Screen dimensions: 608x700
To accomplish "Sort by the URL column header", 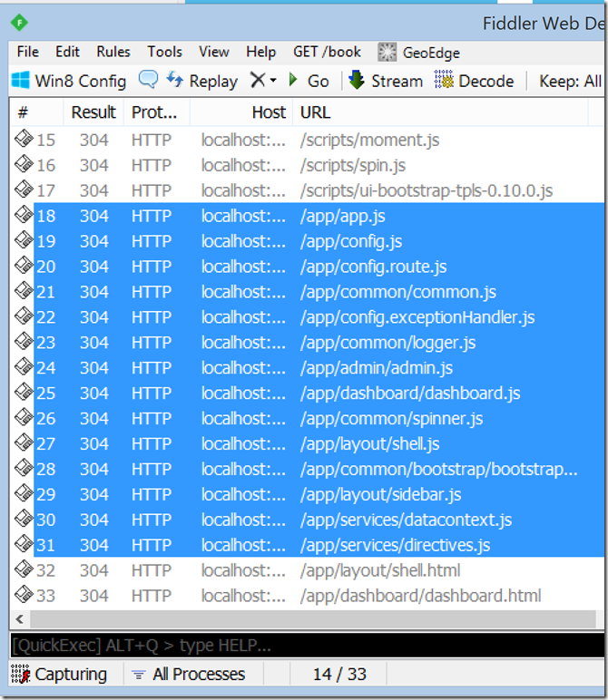I will pos(440,112).
